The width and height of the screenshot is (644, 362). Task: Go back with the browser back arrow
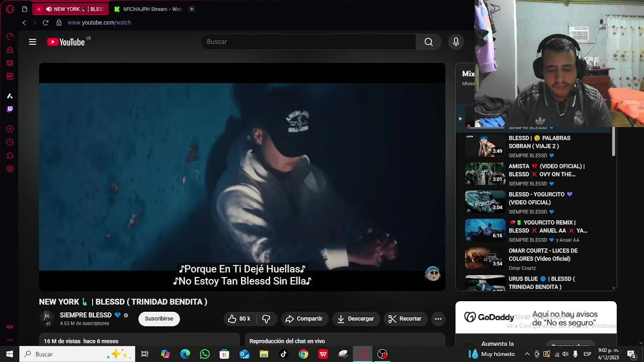[24, 23]
